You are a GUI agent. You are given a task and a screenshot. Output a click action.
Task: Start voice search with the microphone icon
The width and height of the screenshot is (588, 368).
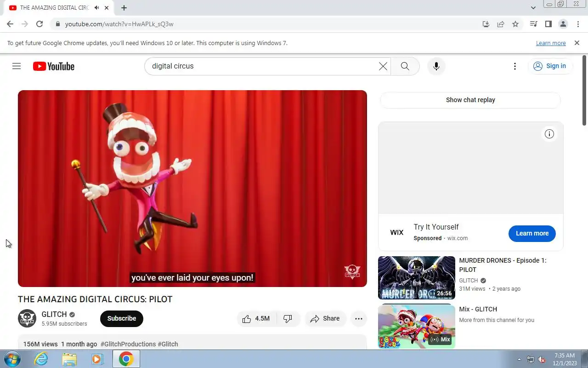pyautogui.click(x=436, y=66)
